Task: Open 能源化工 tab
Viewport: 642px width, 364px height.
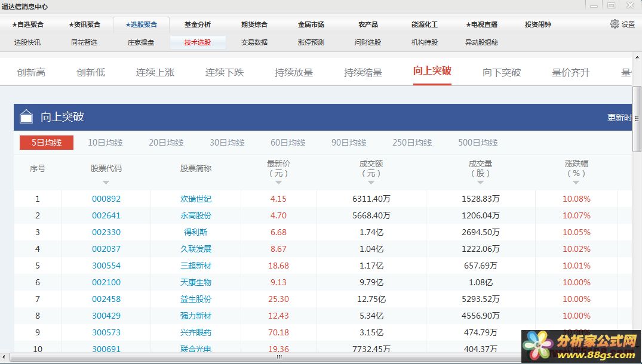Action: [x=425, y=24]
